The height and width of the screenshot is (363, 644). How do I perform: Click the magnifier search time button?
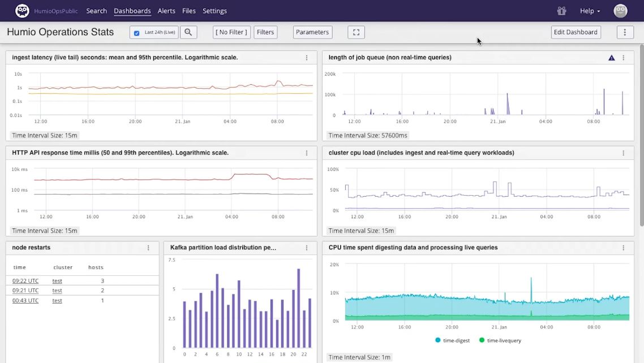tap(188, 32)
